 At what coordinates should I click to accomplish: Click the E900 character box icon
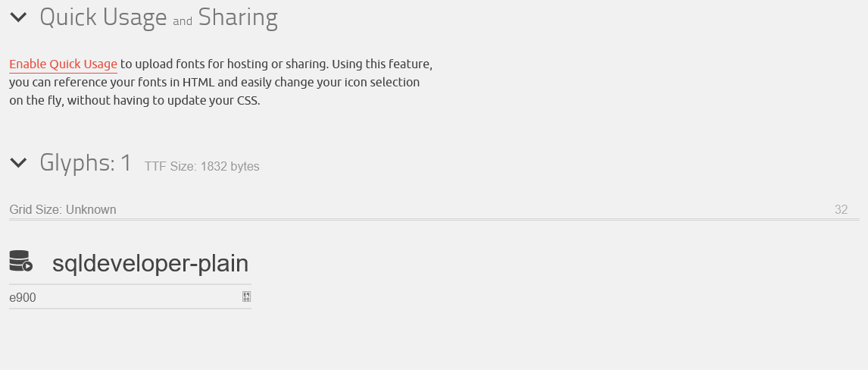coord(247,296)
